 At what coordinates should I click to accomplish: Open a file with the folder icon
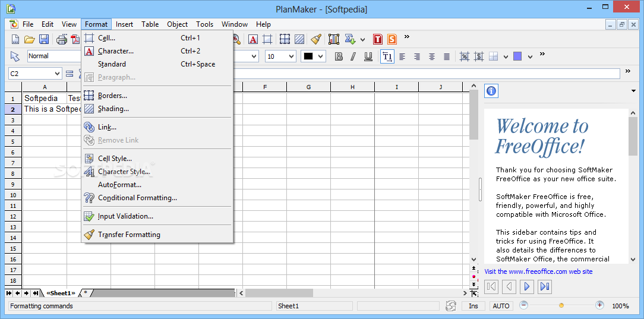pos(29,39)
